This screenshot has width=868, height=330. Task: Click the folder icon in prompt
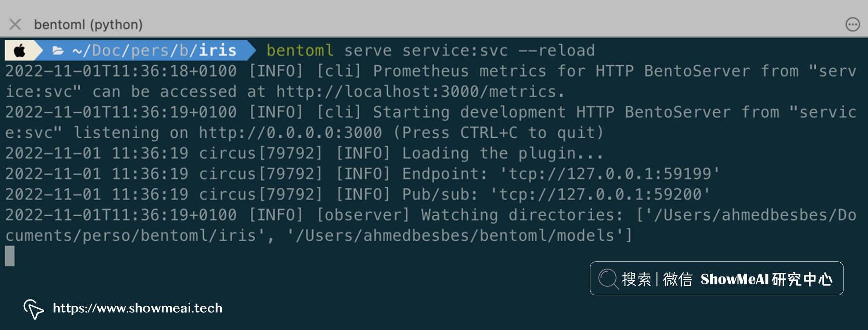pos(58,51)
